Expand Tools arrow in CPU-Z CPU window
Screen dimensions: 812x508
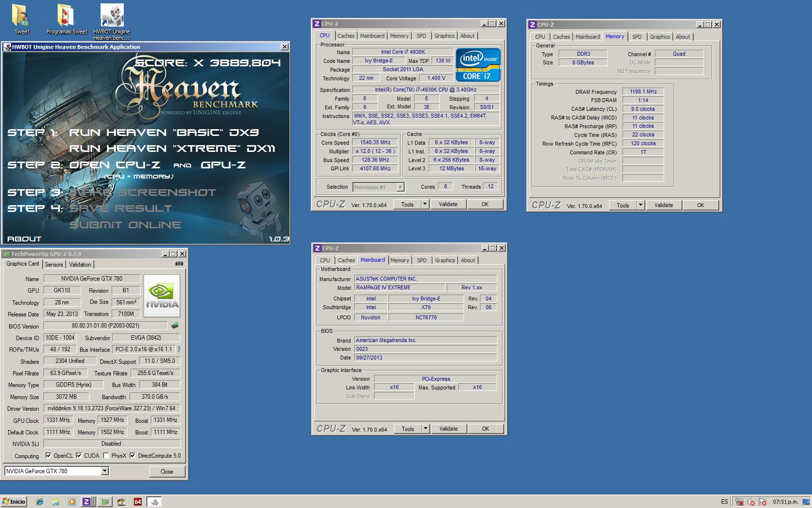[425, 204]
